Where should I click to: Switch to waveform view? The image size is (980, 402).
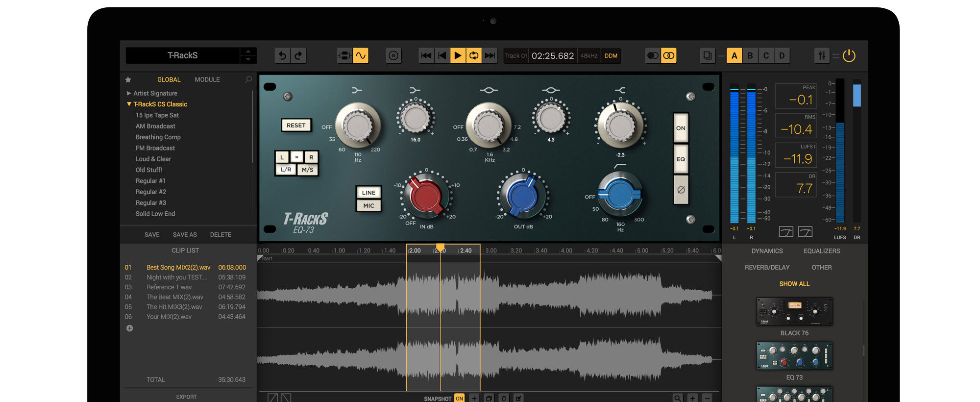361,56
